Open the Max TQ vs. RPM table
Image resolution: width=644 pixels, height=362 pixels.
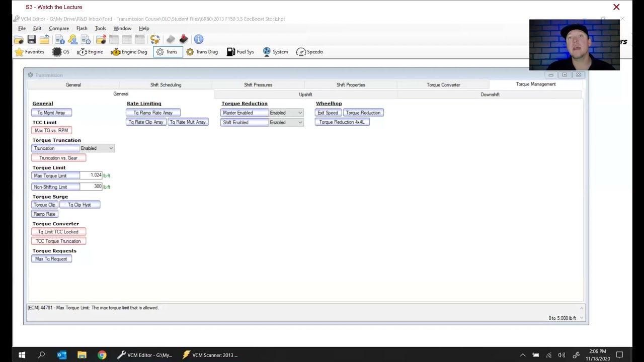(51, 130)
